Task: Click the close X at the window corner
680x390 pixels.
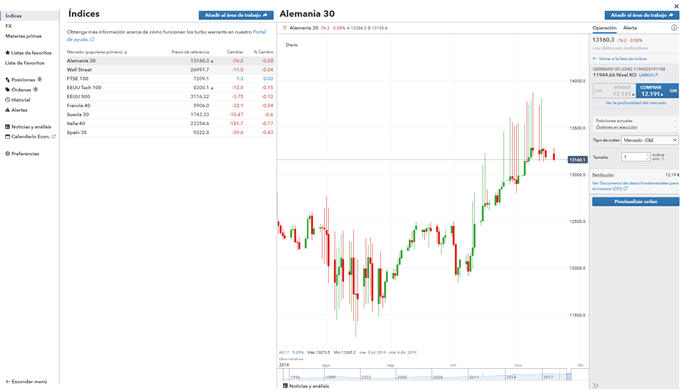Action: (x=676, y=6)
